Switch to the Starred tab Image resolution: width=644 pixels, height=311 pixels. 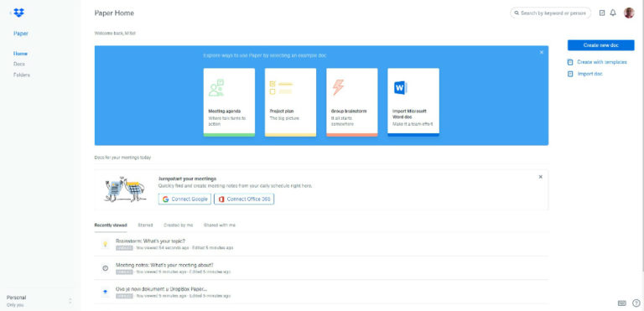[145, 225]
